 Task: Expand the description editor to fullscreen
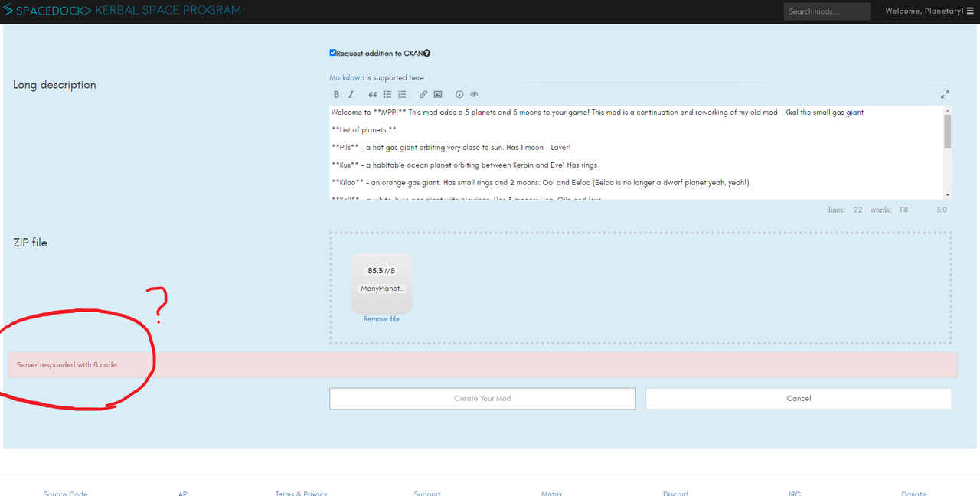pos(945,95)
